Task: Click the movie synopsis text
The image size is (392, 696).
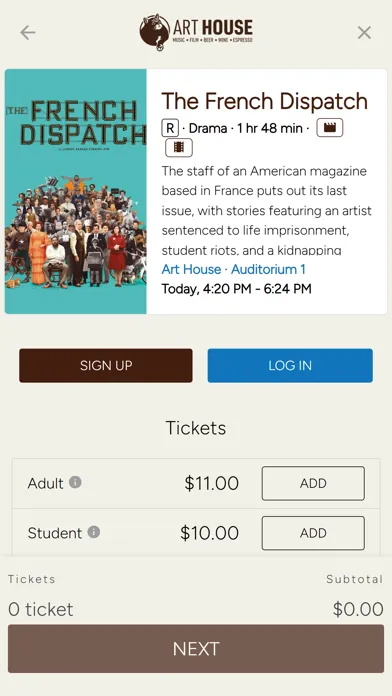Action: 266,210
